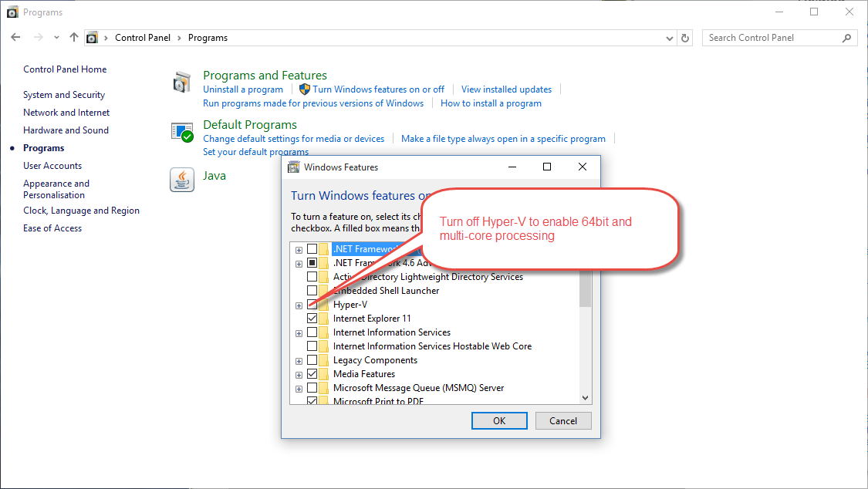Expand the Microsoft Message Queue Server node
The width and height of the screenshot is (868, 489).
[x=299, y=388]
